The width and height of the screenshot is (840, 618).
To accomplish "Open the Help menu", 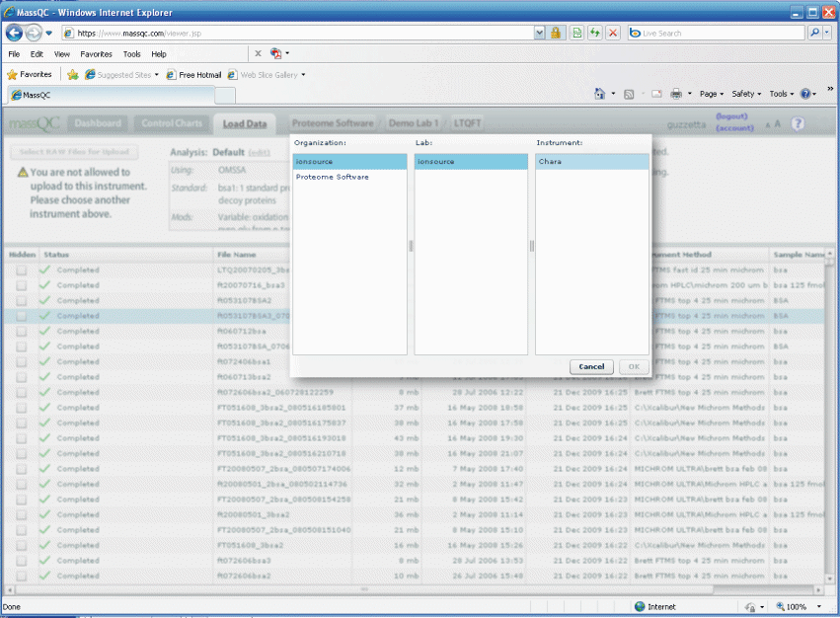I will (x=159, y=54).
